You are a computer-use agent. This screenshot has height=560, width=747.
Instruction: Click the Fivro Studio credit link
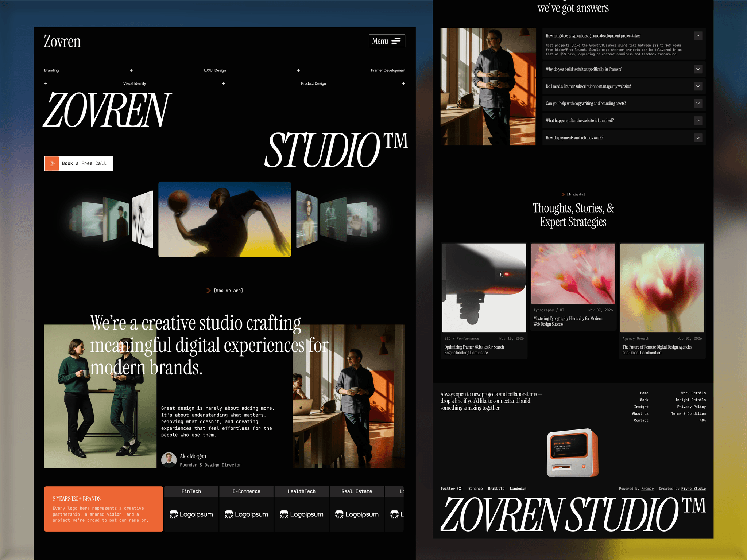pos(693,489)
